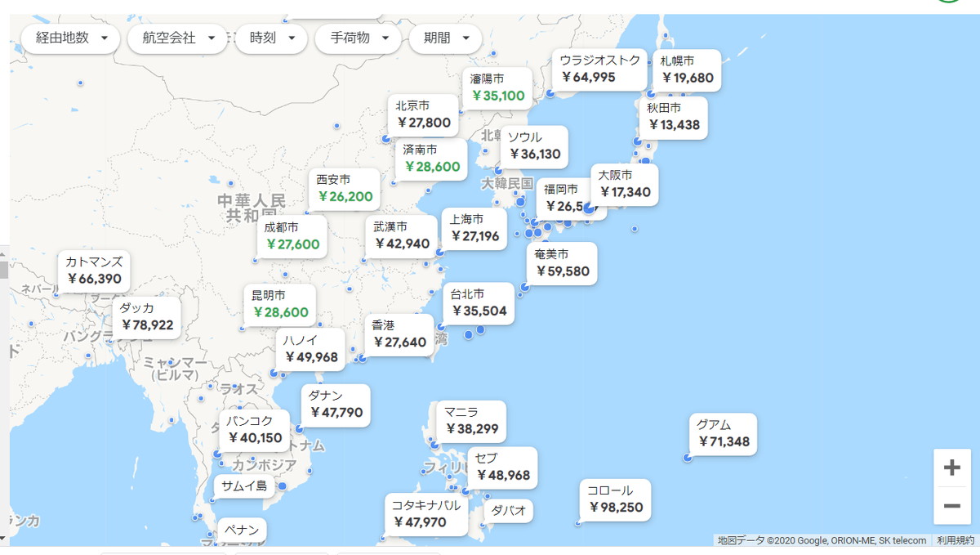Choose the ダバオ destination label

pyautogui.click(x=509, y=512)
